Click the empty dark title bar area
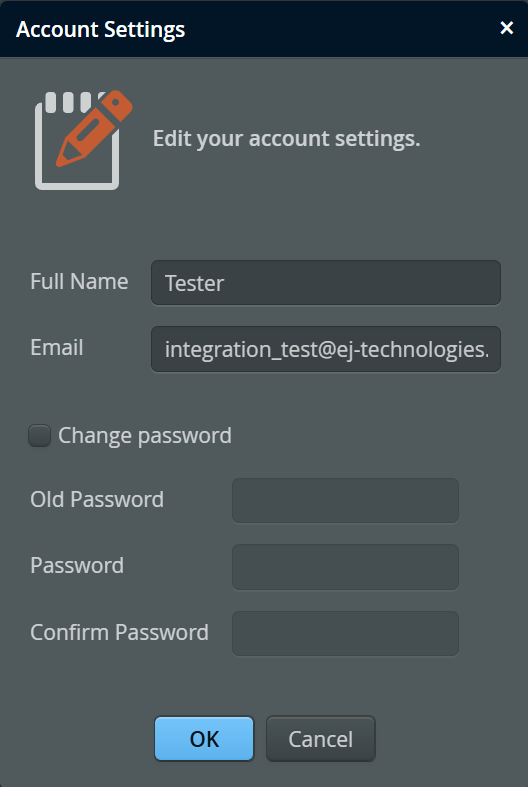 coord(341,29)
